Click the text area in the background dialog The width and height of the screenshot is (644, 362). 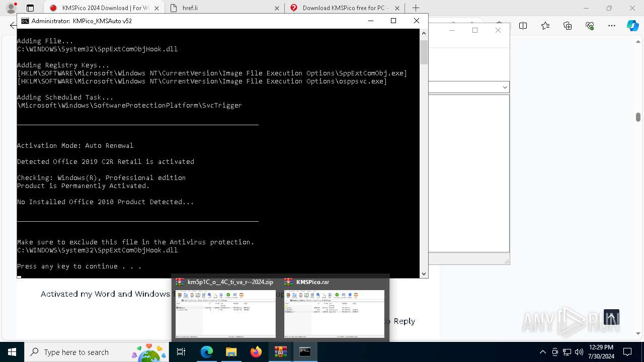coord(468,173)
